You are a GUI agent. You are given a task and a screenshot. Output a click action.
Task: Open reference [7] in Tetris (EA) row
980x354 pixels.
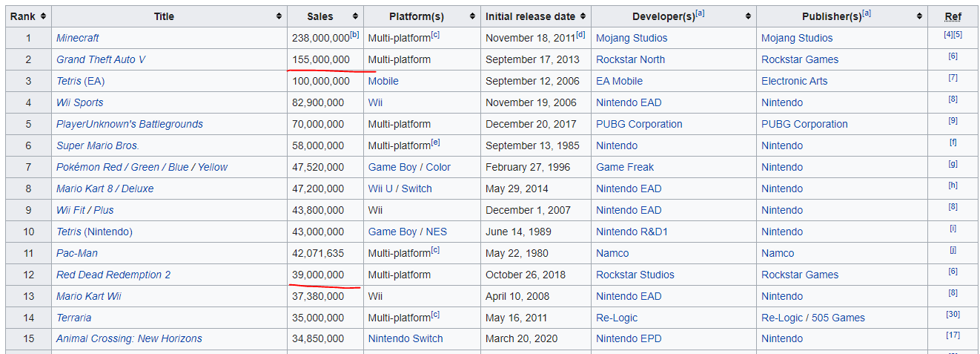tap(953, 77)
